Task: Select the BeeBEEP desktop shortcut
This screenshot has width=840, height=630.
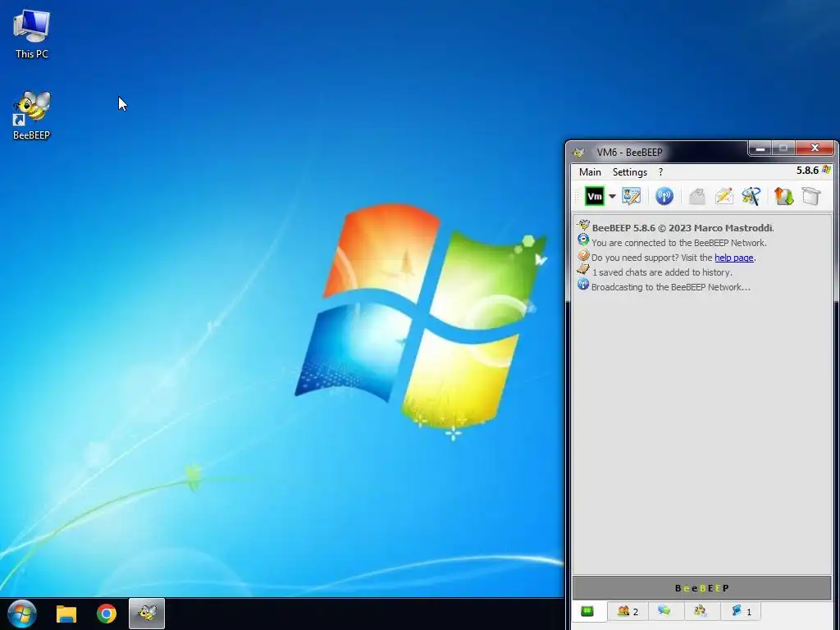Action: (x=32, y=115)
